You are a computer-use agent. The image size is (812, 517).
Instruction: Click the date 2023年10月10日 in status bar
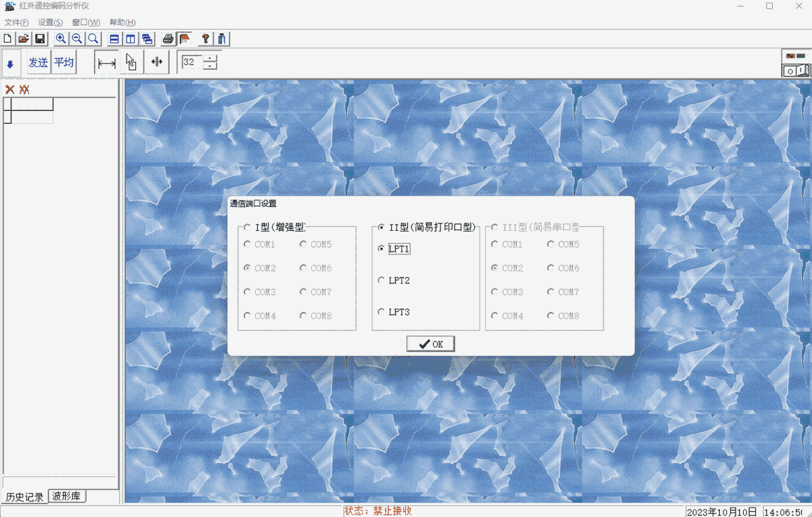pos(723,512)
